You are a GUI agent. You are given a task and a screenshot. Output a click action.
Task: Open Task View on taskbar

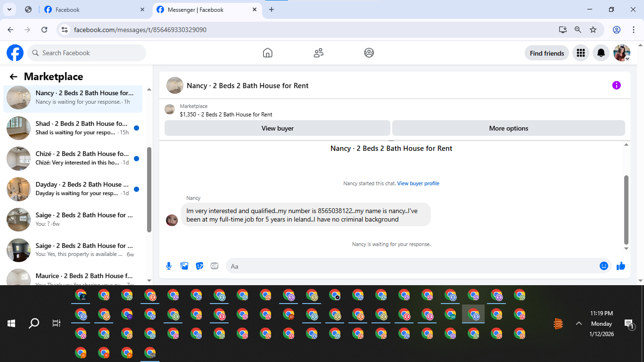(x=57, y=323)
